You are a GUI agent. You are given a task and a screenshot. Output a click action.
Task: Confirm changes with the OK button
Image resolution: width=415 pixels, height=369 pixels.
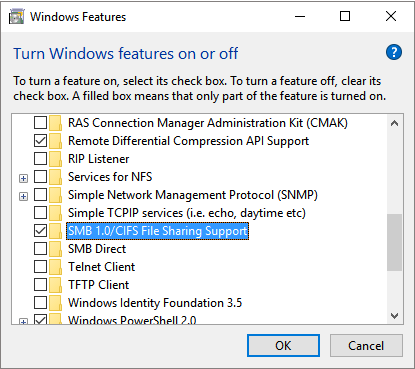(283, 346)
